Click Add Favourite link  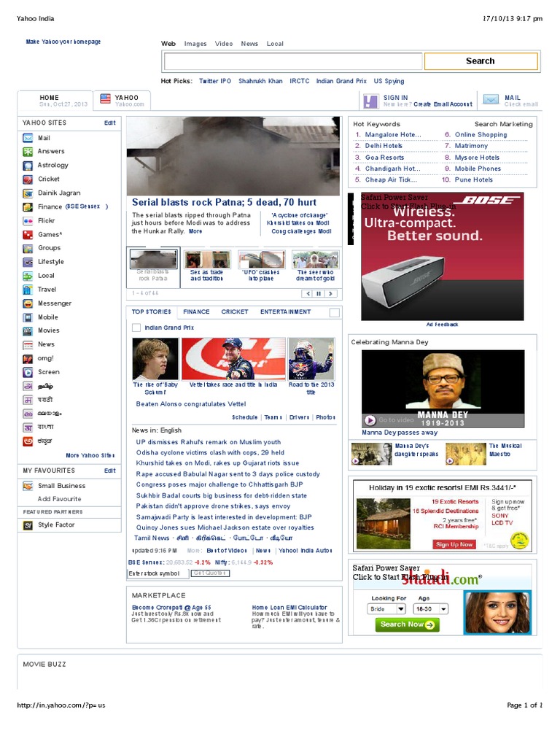[60, 499]
